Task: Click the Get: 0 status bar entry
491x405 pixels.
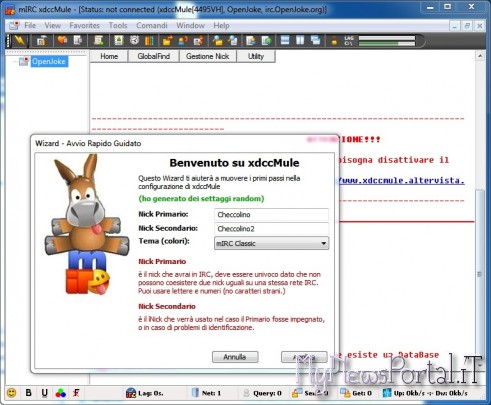Action: click(356, 393)
